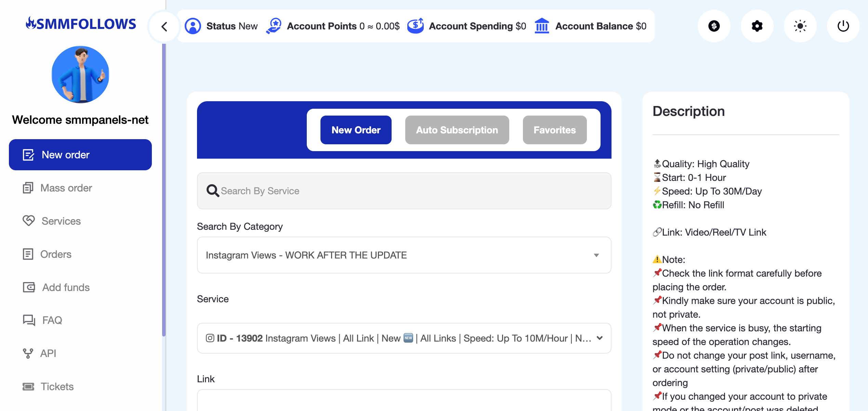Open the API sidebar item

tap(48, 354)
